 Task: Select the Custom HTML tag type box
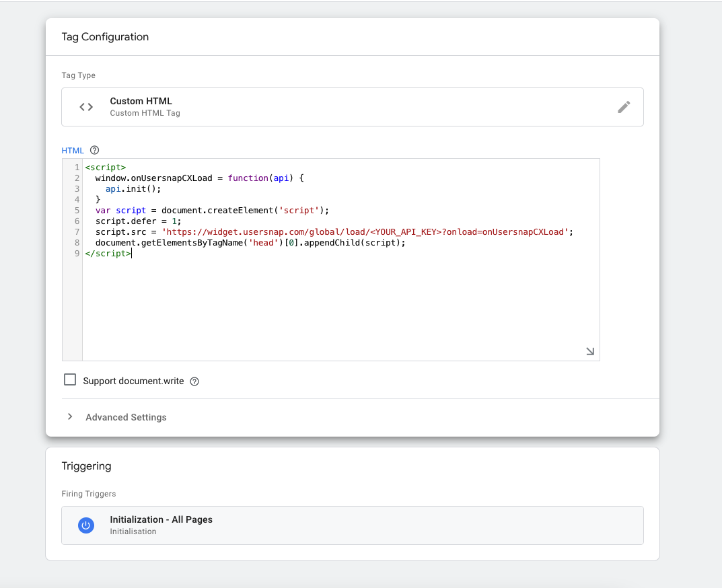pos(352,107)
